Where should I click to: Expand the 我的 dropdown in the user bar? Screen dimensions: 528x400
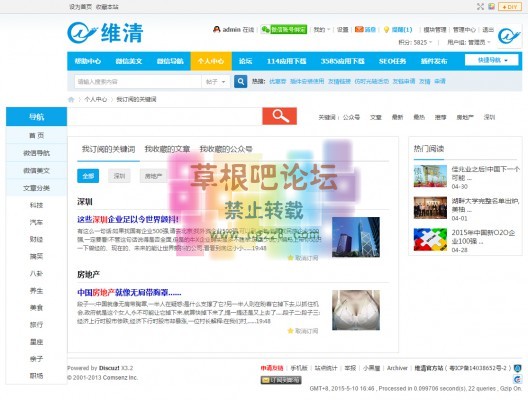[x=322, y=30]
